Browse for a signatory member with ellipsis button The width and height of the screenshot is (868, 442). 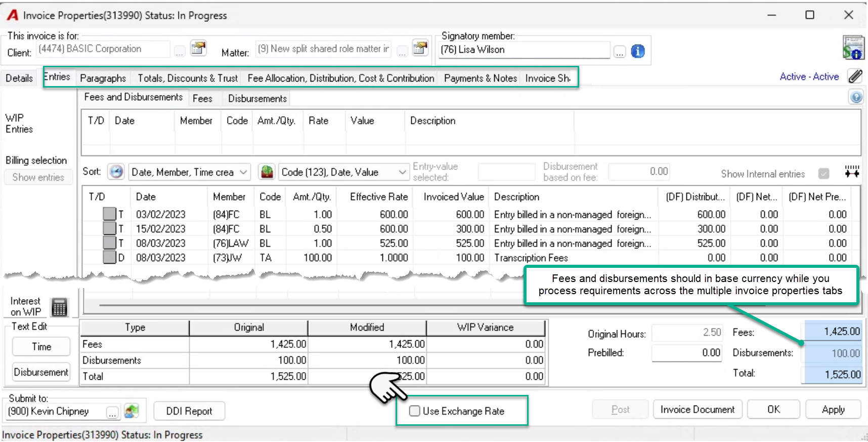[x=620, y=52]
